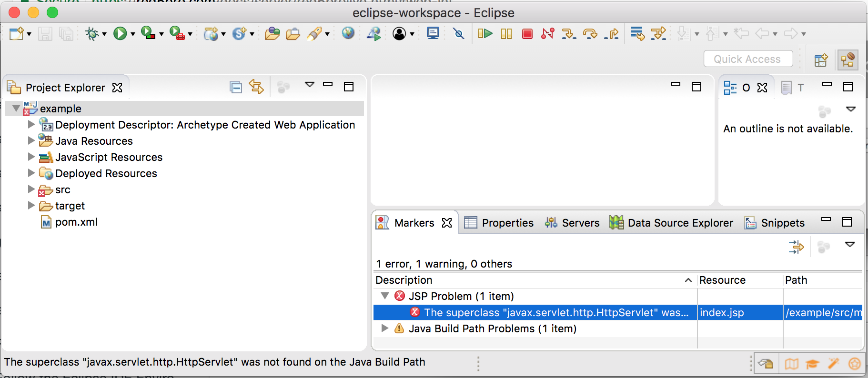Expand the target folder
868x378 pixels.
click(x=31, y=205)
